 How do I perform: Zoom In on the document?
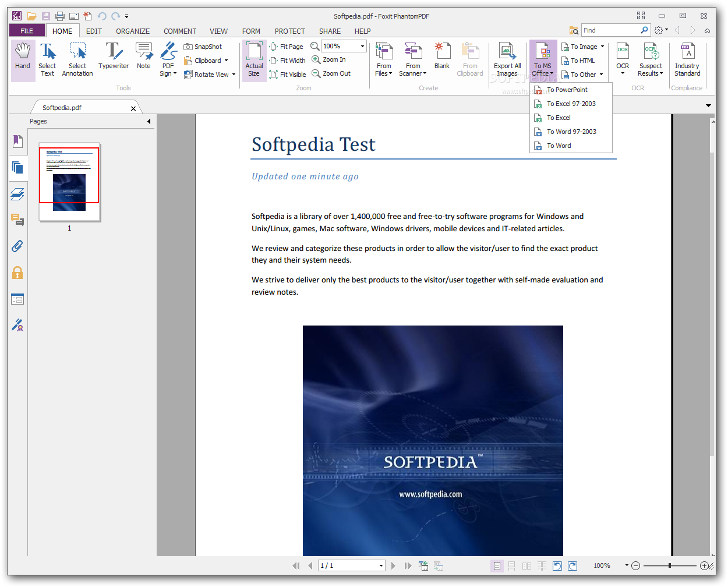(328, 59)
